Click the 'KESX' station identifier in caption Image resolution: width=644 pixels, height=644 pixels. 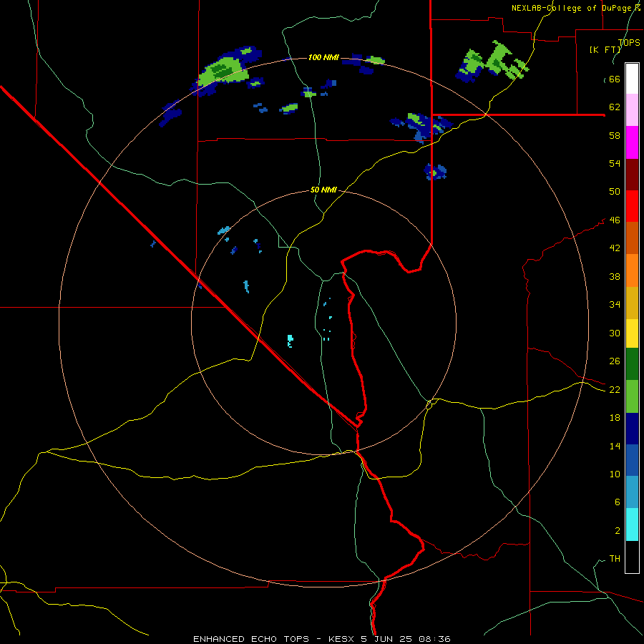(x=342, y=639)
